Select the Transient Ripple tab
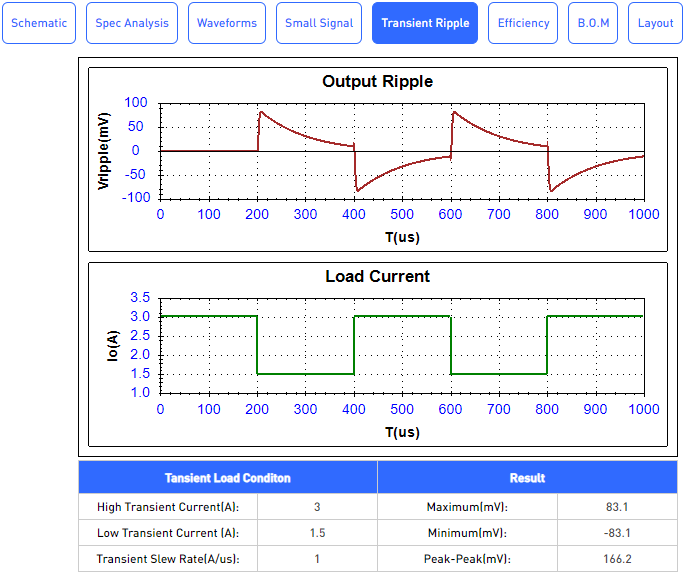The height and width of the screenshot is (576, 686). point(425,23)
